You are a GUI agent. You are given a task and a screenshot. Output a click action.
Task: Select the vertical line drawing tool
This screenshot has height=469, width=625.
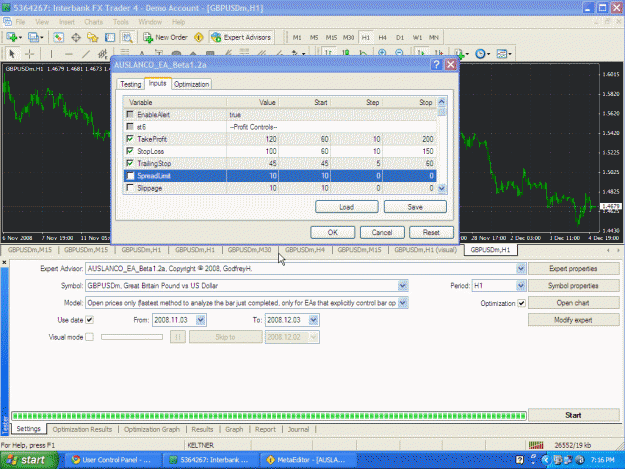point(51,53)
